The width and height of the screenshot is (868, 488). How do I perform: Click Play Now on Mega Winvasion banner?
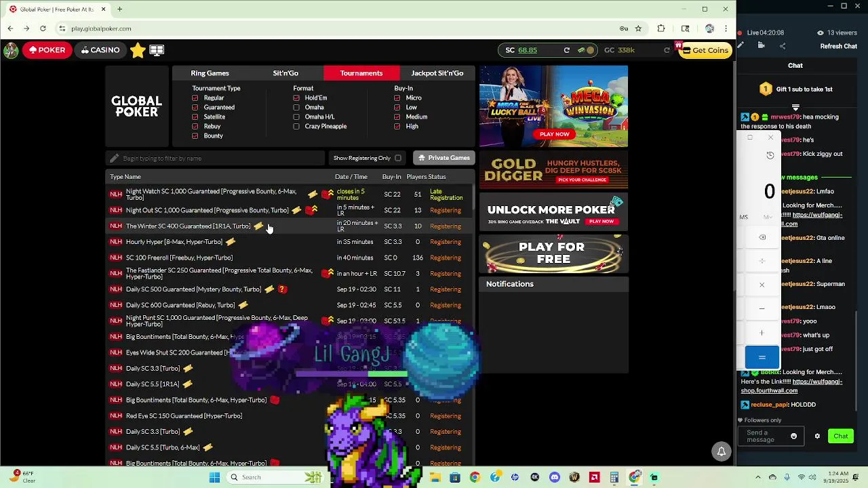pos(555,134)
